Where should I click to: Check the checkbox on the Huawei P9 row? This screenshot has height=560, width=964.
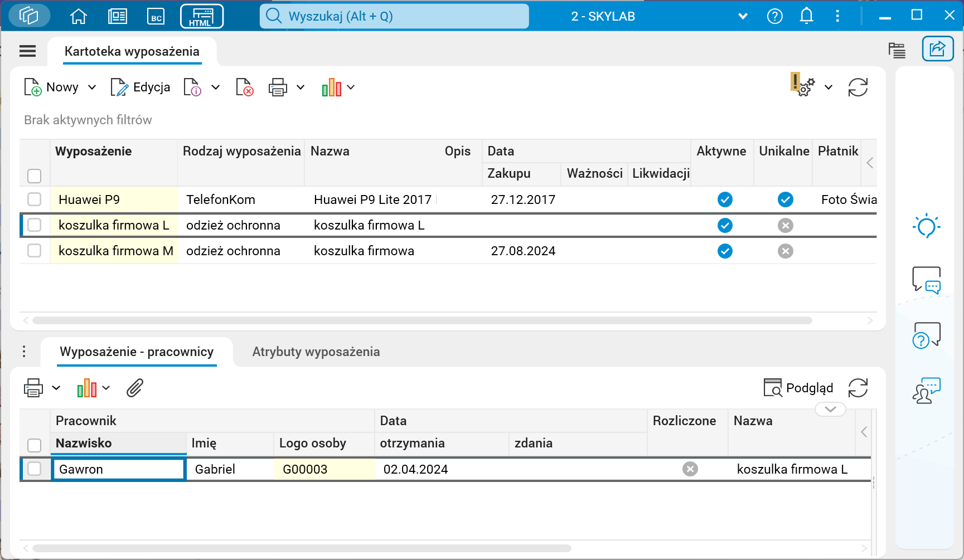[x=34, y=199]
